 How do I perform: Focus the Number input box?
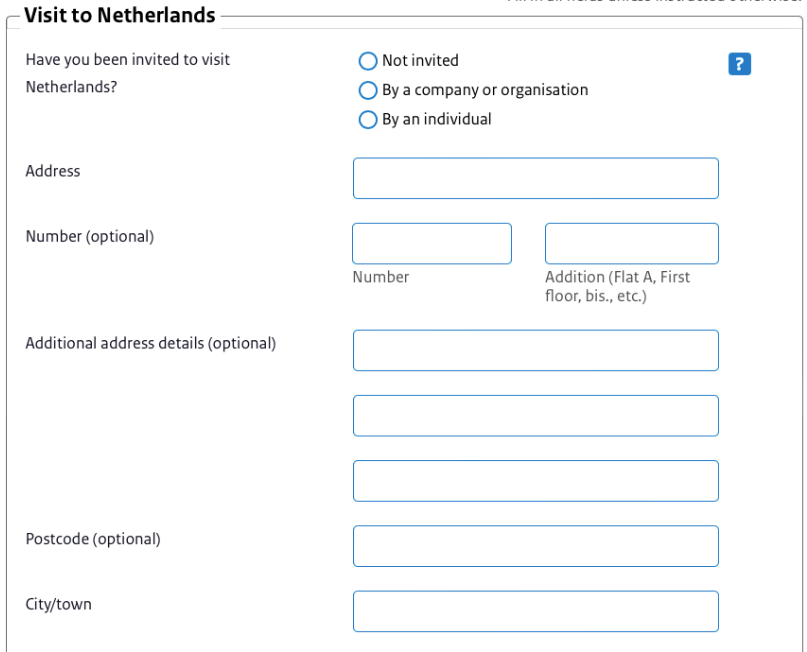[431, 243]
